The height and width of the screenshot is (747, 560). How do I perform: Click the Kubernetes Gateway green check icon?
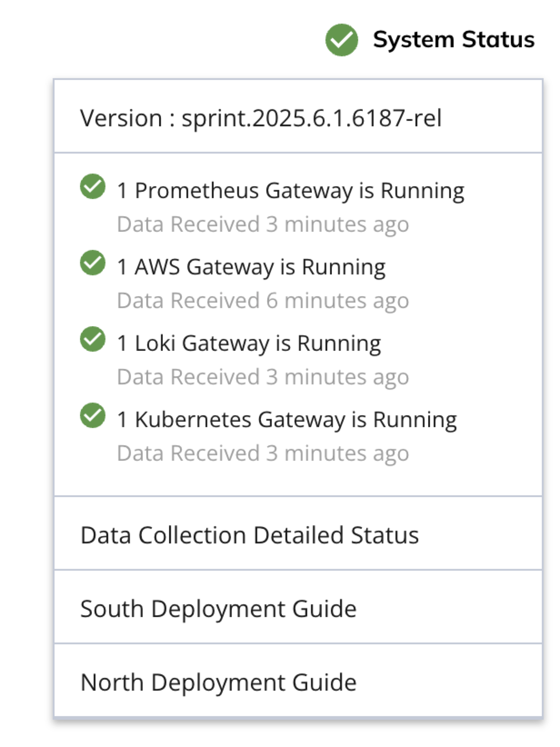point(93,415)
